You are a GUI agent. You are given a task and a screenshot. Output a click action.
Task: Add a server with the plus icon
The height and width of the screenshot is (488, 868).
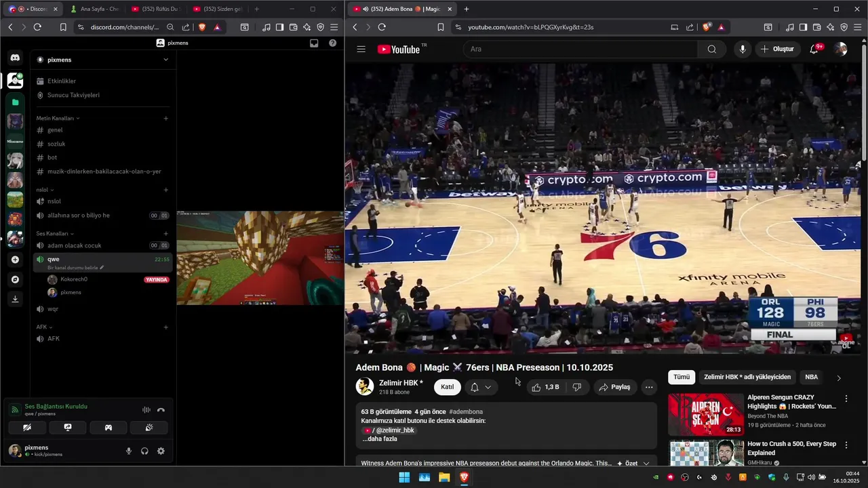[15, 260]
